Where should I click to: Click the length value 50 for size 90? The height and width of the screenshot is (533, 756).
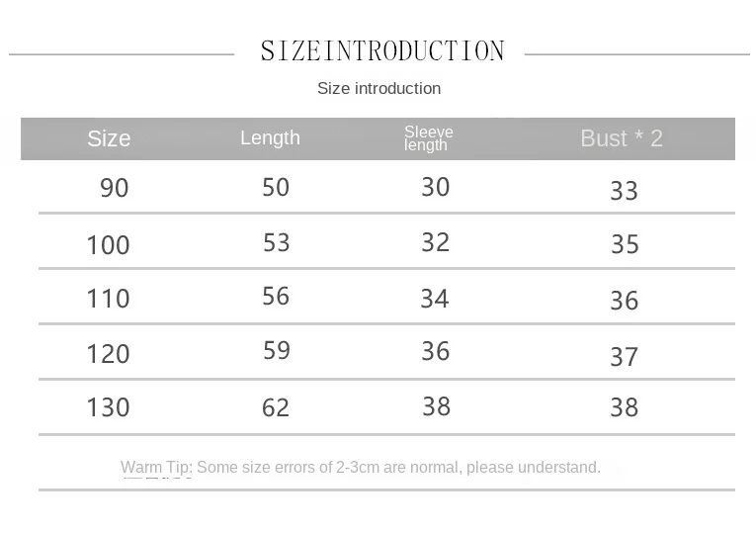[276, 188]
